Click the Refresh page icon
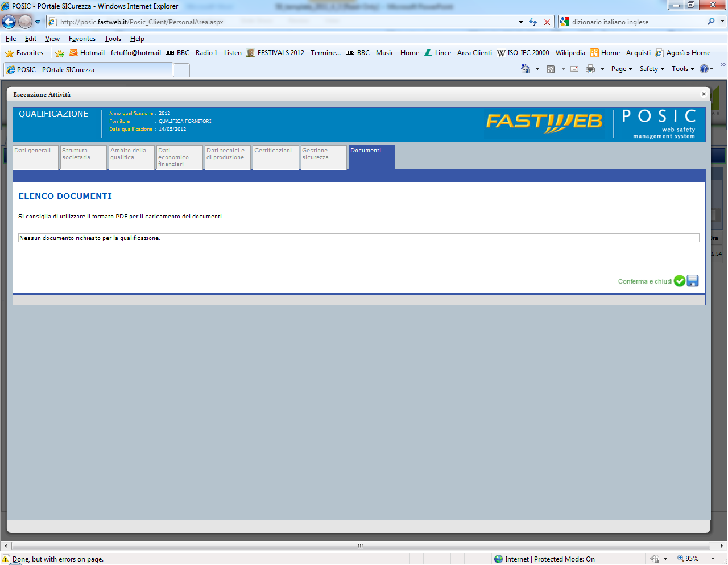Viewport: 728px width, 565px height. [x=533, y=22]
